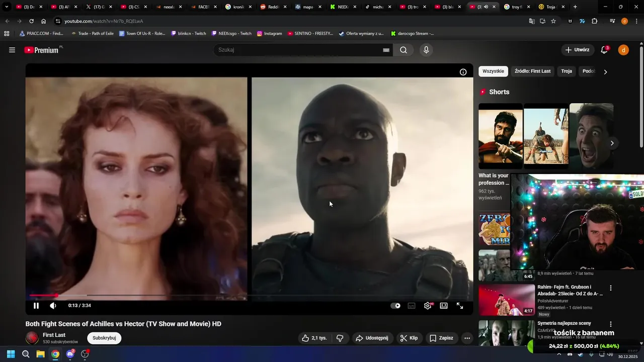Toggle subtitles in the player
This screenshot has width=644, height=362.
412,306
